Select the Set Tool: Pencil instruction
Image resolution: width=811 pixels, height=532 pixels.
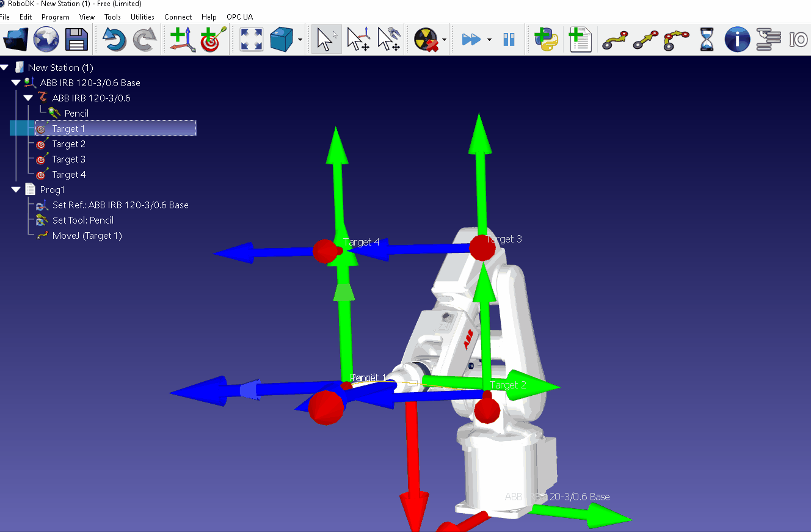tap(83, 220)
